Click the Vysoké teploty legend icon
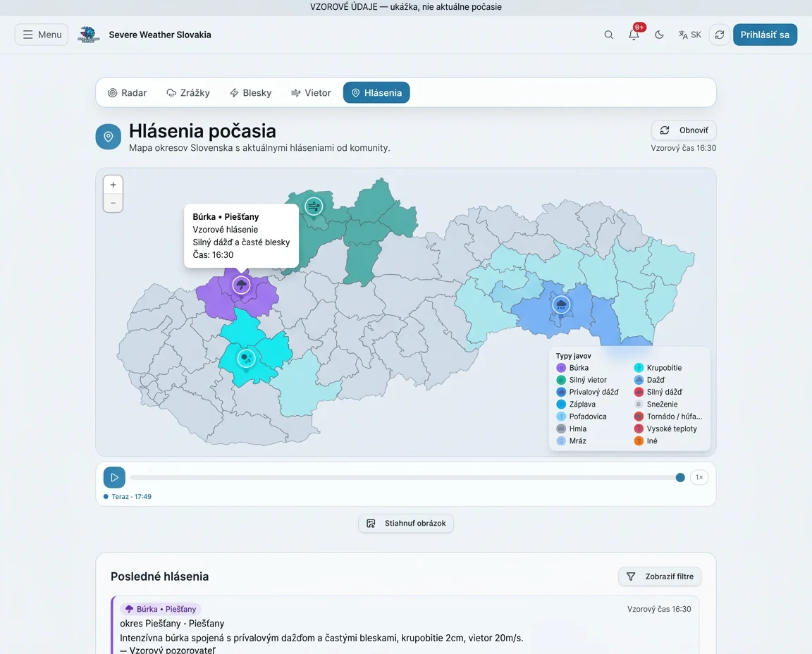 (x=639, y=428)
